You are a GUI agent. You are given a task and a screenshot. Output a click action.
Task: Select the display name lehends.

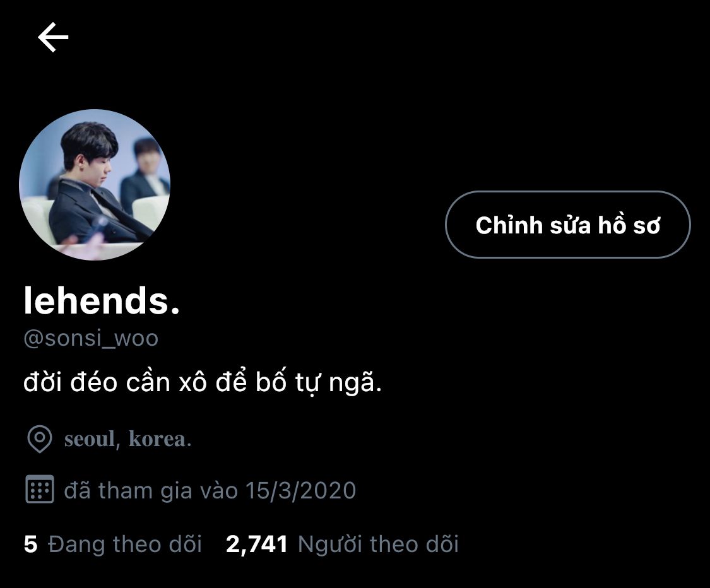point(102,301)
